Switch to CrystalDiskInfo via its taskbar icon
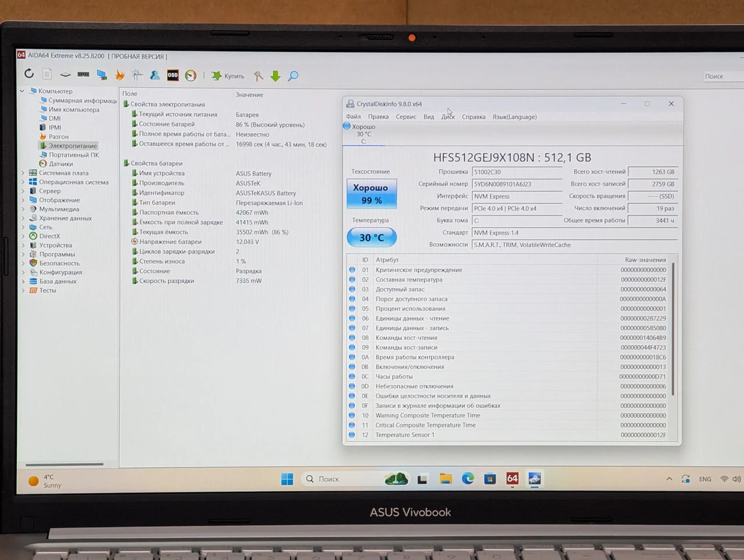The width and height of the screenshot is (744, 560). click(534, 479)
